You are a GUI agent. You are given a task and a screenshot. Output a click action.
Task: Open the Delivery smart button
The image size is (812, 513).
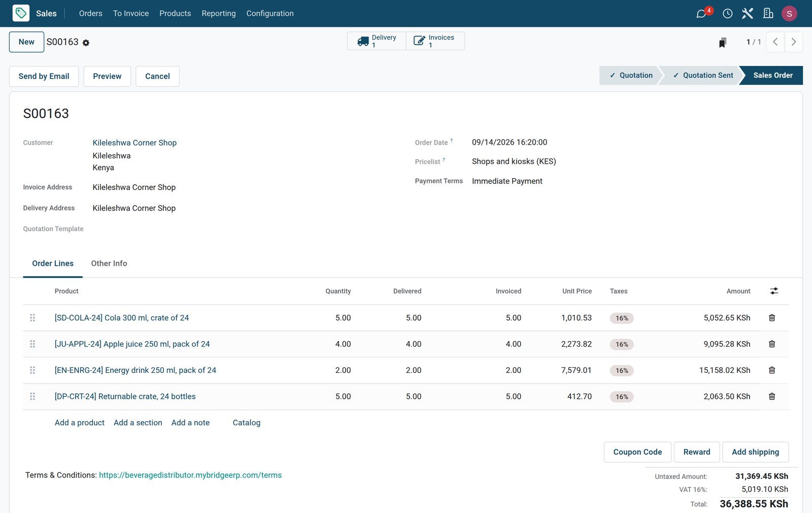point(377,41)
